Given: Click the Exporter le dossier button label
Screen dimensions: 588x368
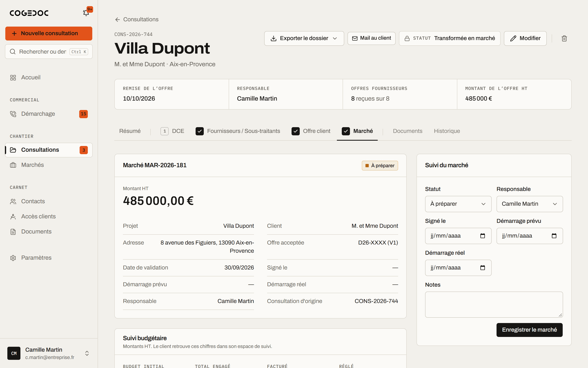Looking at the screenshot, I should tap(304, 38).
